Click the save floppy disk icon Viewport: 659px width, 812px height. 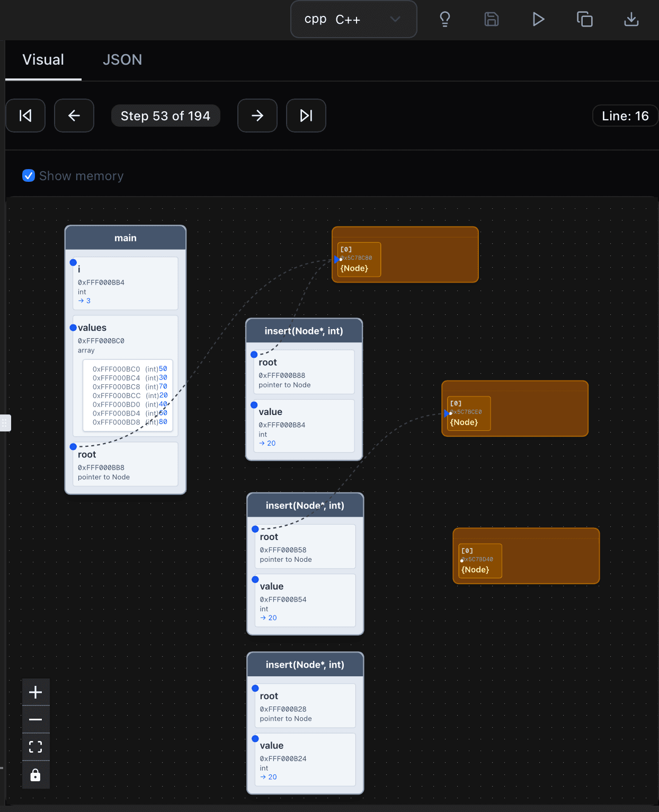point(492,20)
